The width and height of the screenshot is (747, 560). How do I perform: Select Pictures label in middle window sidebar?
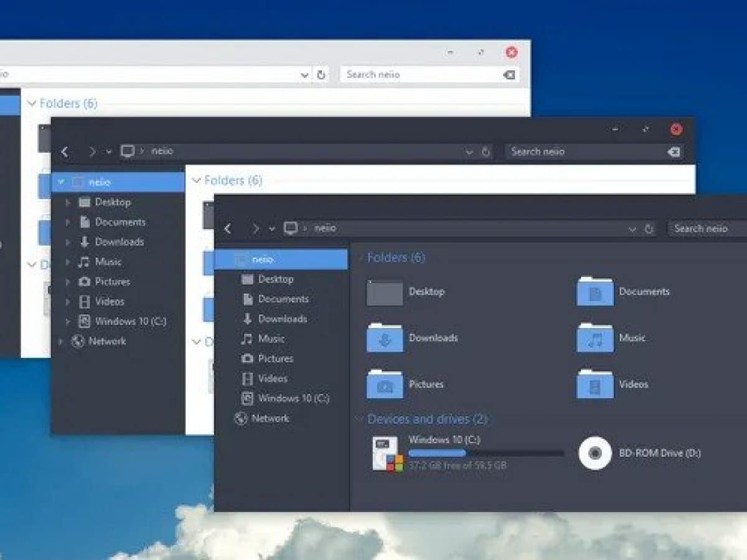pyautogui.click(x=113, y=282)
